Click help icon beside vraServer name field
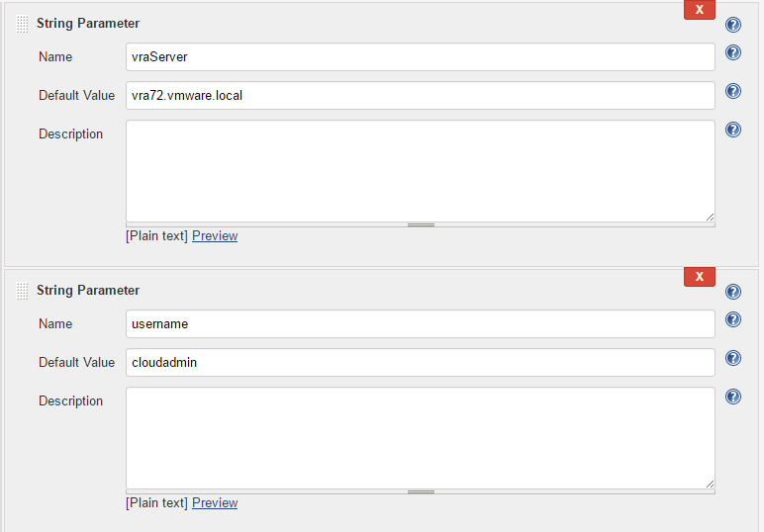This screenshot has height=532, width=764. [x=733, y=52]
